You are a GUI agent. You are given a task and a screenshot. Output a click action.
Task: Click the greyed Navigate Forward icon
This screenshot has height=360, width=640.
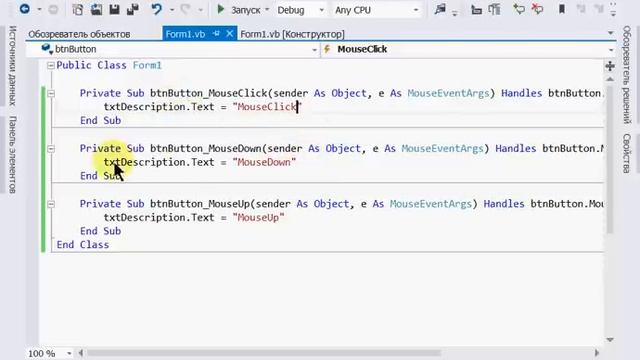53,9
